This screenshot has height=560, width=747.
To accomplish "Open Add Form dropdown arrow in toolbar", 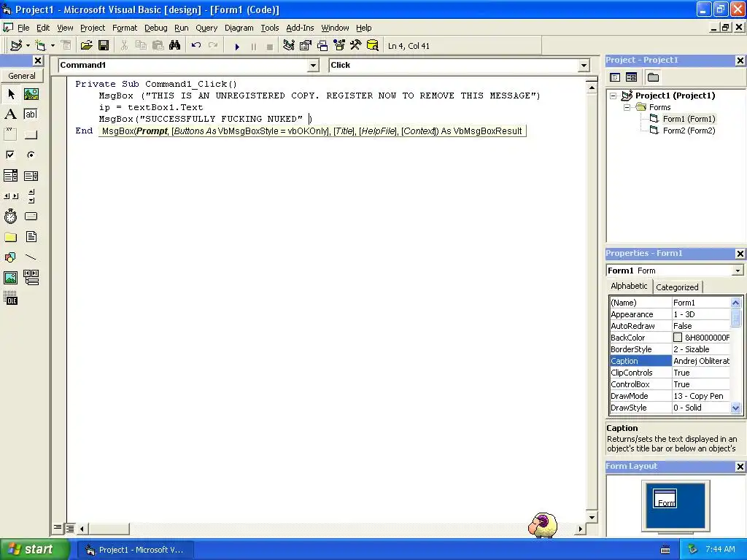I will point(53,46).
